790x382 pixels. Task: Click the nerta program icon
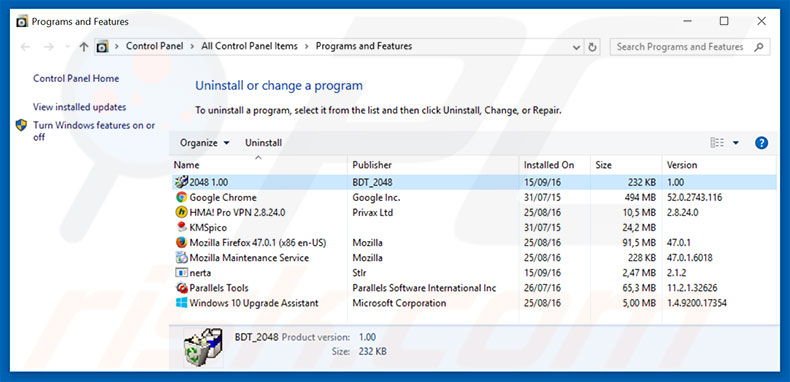[181, 273]
